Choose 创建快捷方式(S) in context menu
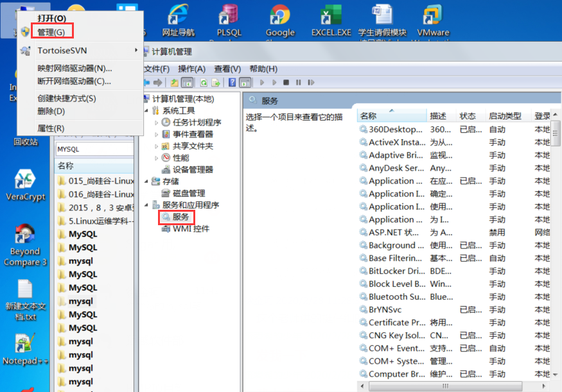562x392 pixels. (67, 98)
